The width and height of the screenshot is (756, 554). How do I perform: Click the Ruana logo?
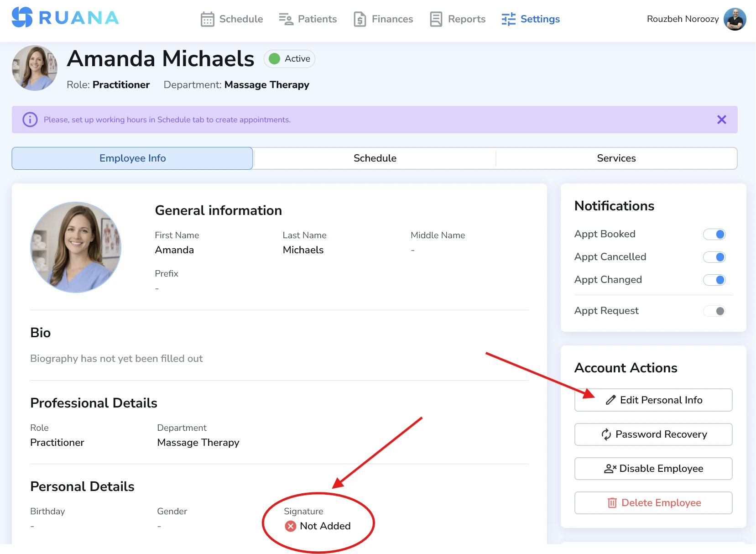point(65,17)
